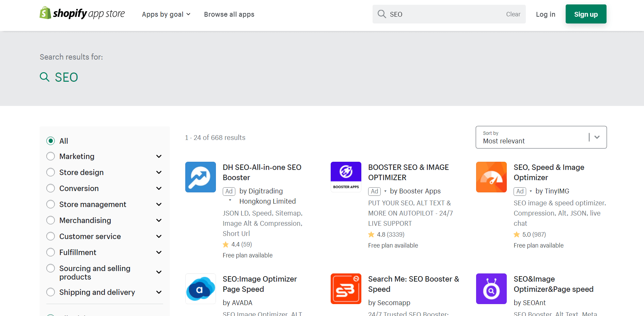The width and height of the screenshot is (644, 316).
Task: Click 'by SEOAnt' developer text
Action: coord(530,303)
